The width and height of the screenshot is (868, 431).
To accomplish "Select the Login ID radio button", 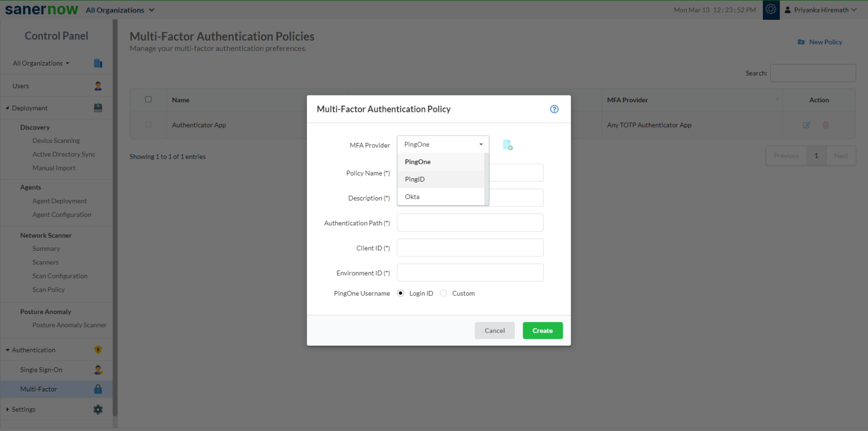I will tap(401, 293).
